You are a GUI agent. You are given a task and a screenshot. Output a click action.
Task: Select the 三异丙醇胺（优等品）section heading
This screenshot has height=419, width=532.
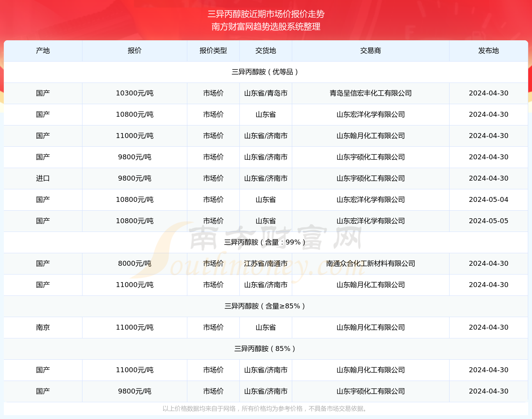coord(266,72)
